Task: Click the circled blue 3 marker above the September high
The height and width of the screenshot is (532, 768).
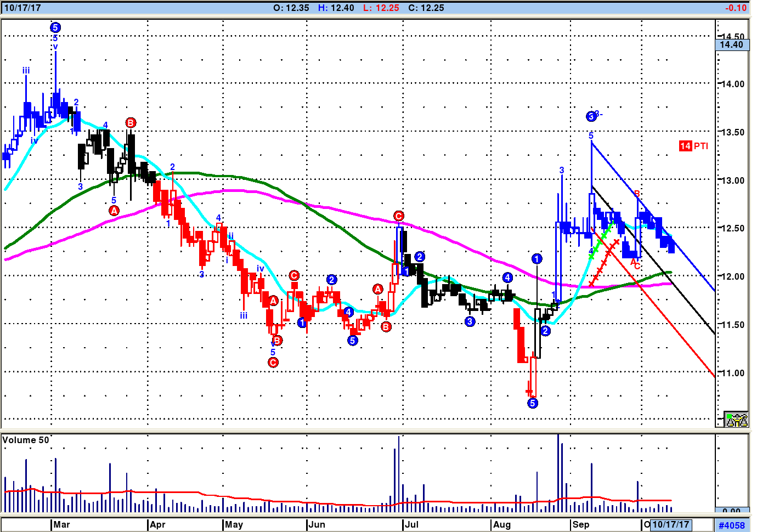Action: 591,116
